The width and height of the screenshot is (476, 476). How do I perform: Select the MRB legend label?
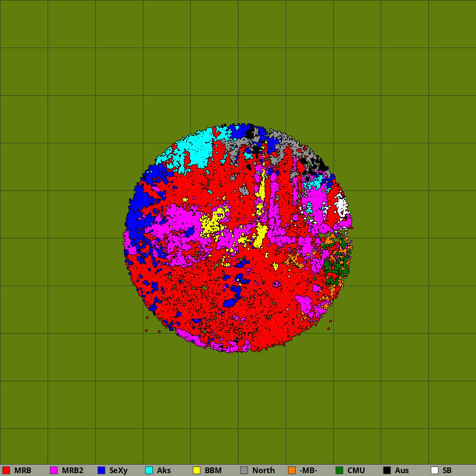pos(23,470)
